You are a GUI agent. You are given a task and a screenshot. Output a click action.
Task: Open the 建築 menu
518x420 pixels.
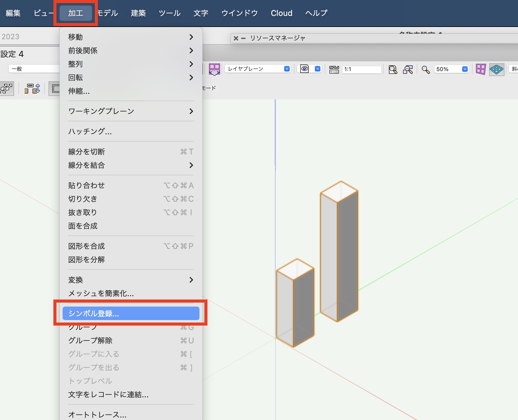point(138,13)
